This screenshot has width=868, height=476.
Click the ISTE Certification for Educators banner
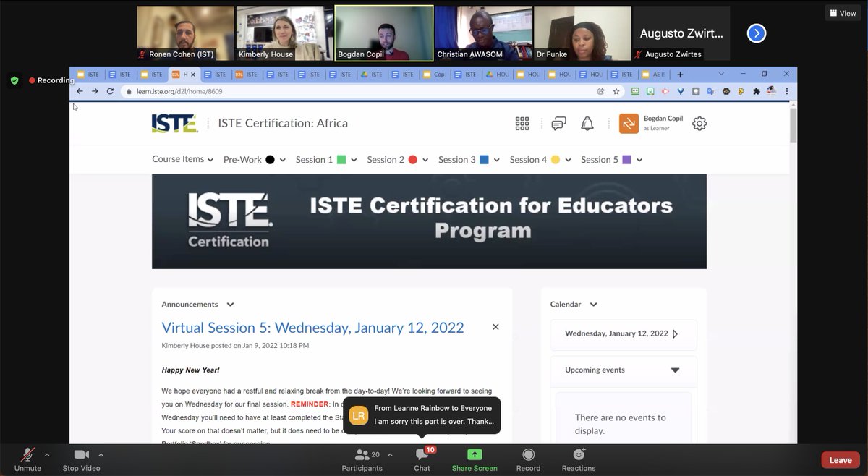click(x=429, y=221)
